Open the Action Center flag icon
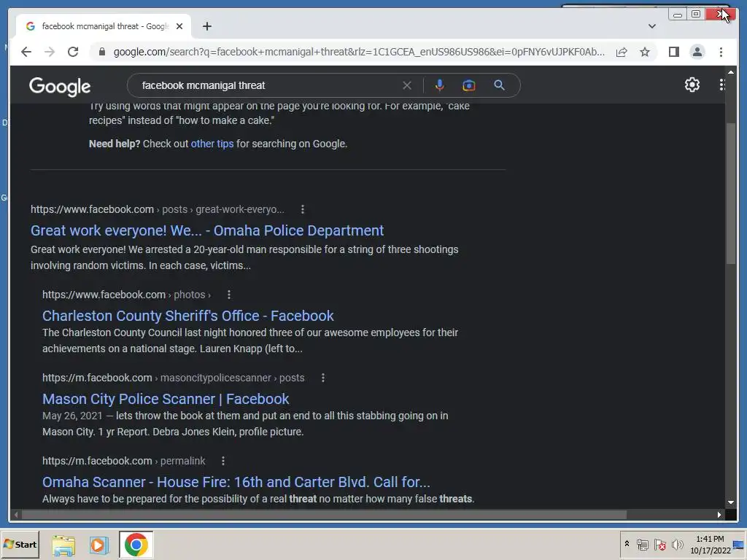 659,545
